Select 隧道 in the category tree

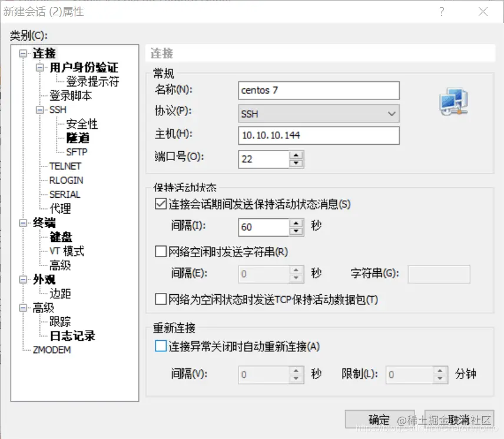click(x=78, y=138)
